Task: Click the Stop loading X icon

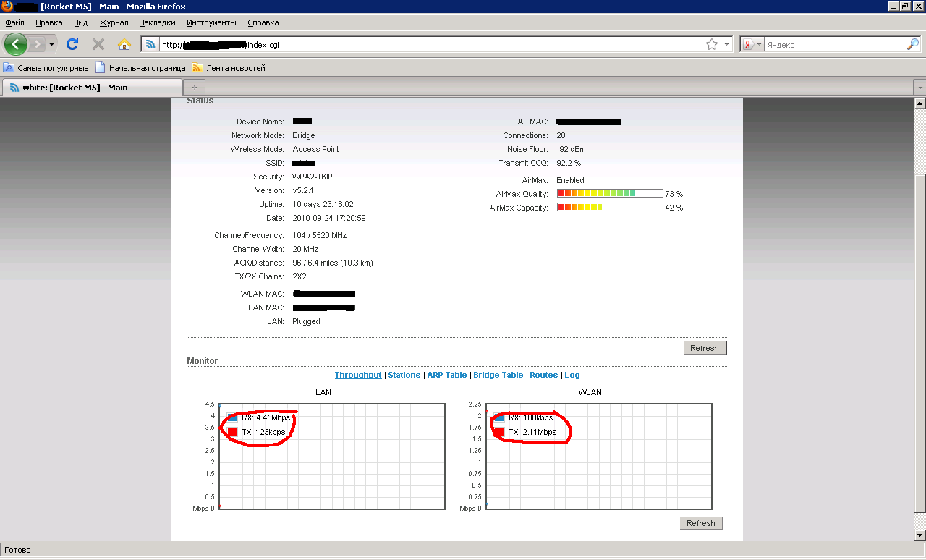Action: click(98, 44)
